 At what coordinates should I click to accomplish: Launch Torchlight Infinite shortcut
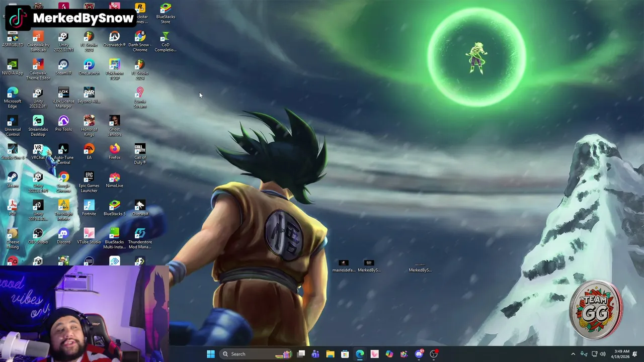pyautogui.click(x=63, y=211)
